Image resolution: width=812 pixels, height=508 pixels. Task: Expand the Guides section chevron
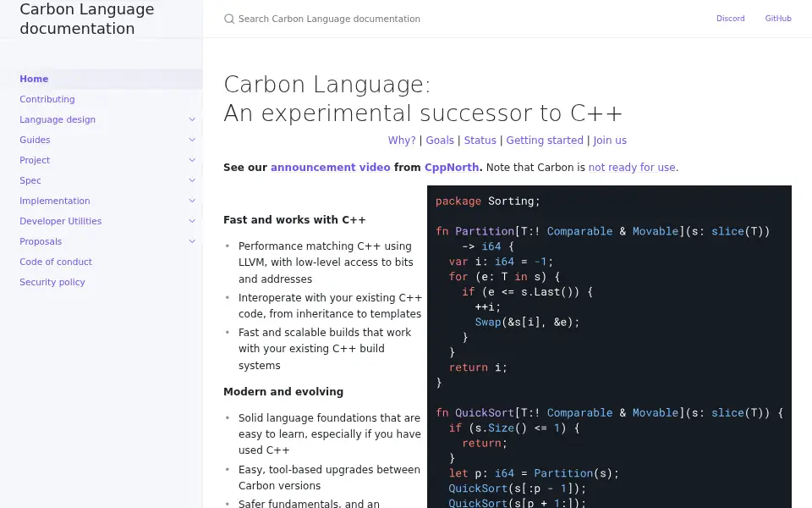[x=192, y=140]
